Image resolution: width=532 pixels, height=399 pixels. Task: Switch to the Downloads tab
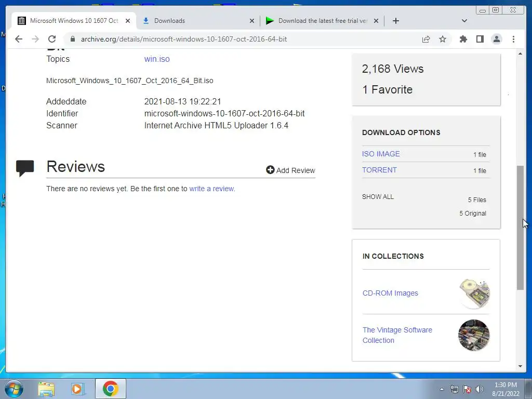point(198,21)
